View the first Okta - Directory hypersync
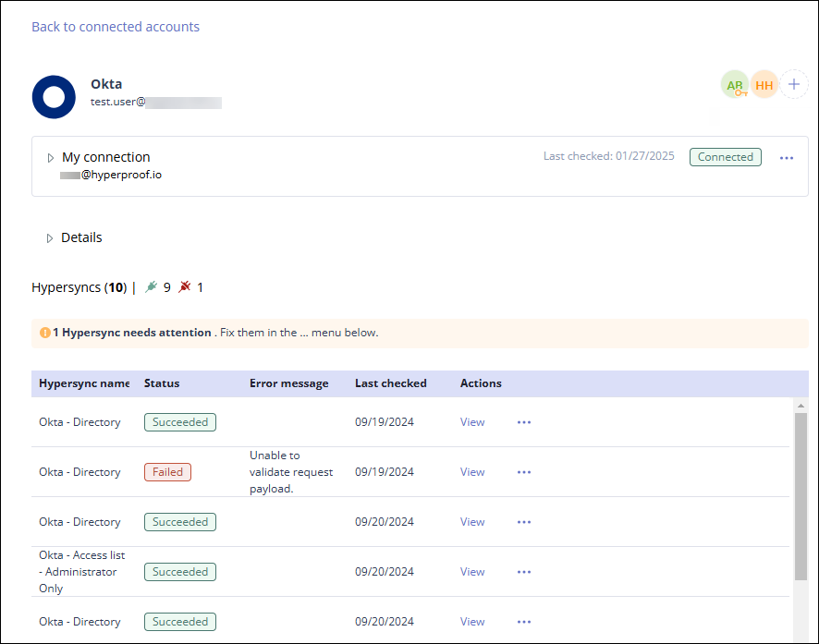 tap(472, 422)
